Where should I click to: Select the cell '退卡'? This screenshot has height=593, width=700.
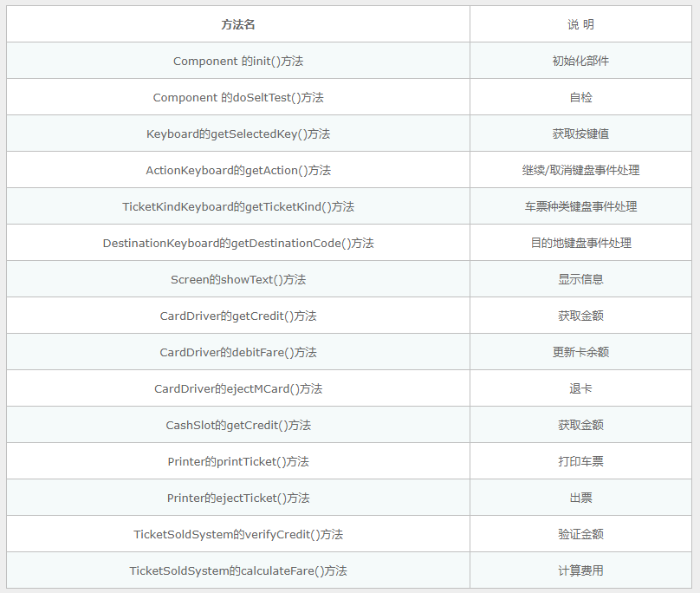[580, 388]
